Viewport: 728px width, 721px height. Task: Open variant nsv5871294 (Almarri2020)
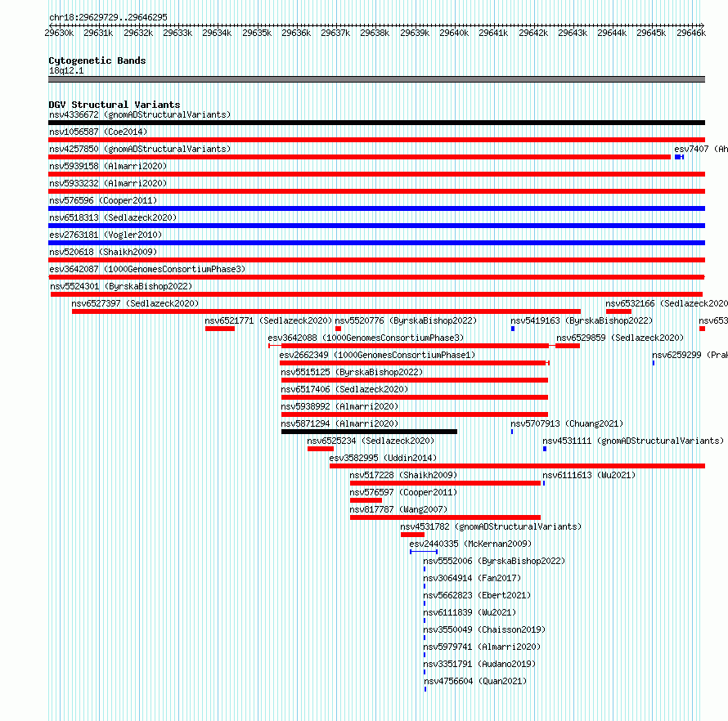coord(339,423)
